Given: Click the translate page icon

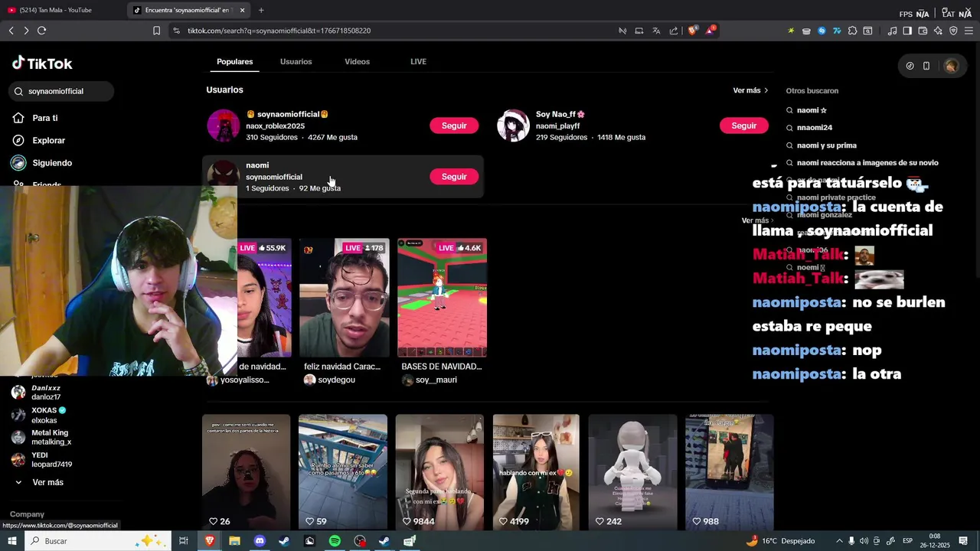Looking at the screenshot, I should (656, 31).
